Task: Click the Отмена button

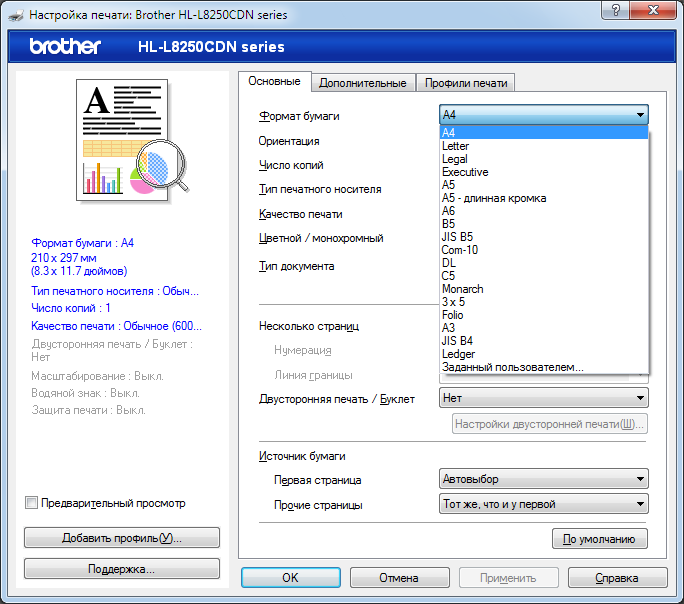Action: click(x=399, y=577)
